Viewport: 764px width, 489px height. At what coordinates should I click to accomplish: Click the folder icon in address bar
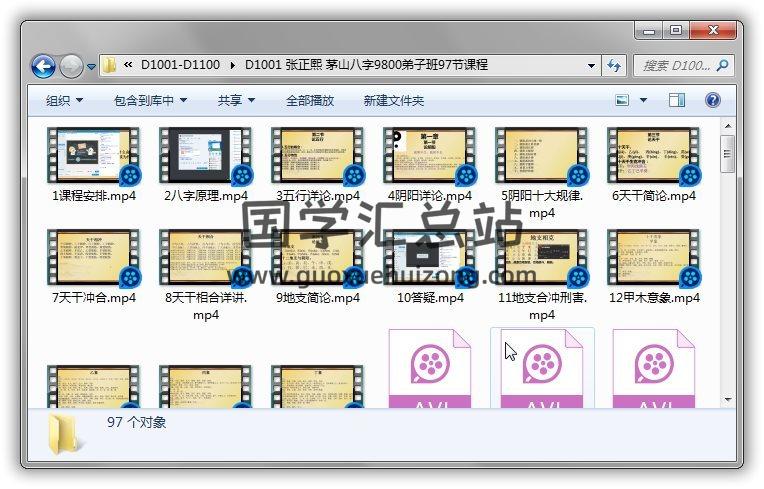tap(110, 65)
